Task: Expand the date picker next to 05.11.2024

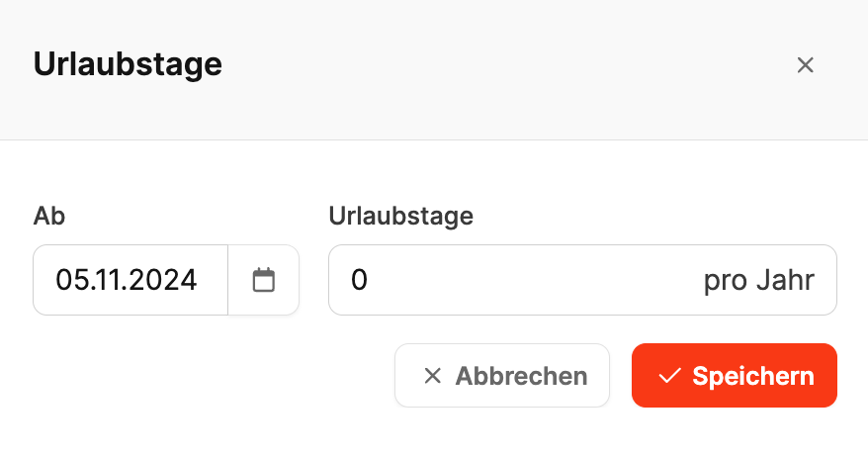Action: 263,280
